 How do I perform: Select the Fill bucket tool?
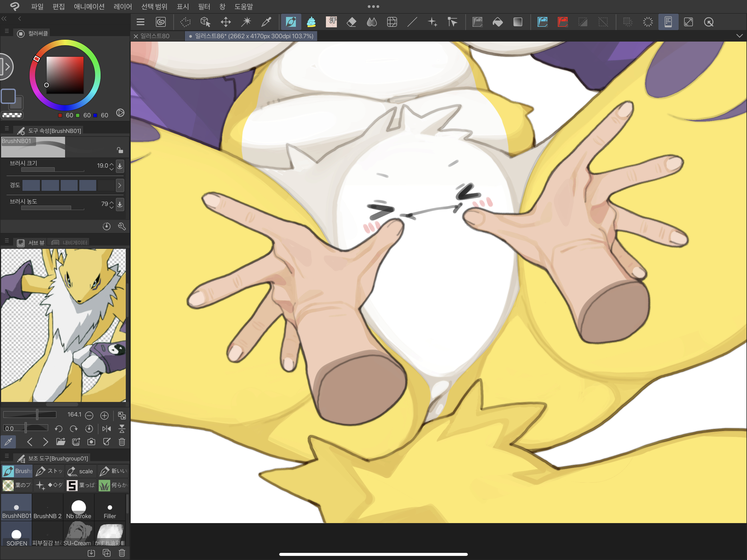pyautogui.click(x=497, y=22)
